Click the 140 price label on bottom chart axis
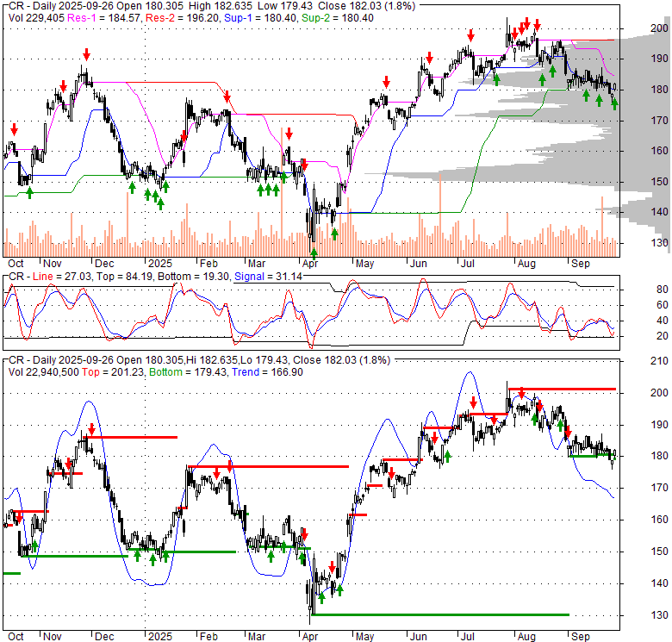This screenshot has width=672, height=642. pyautogui.click(x=659, y=583)
